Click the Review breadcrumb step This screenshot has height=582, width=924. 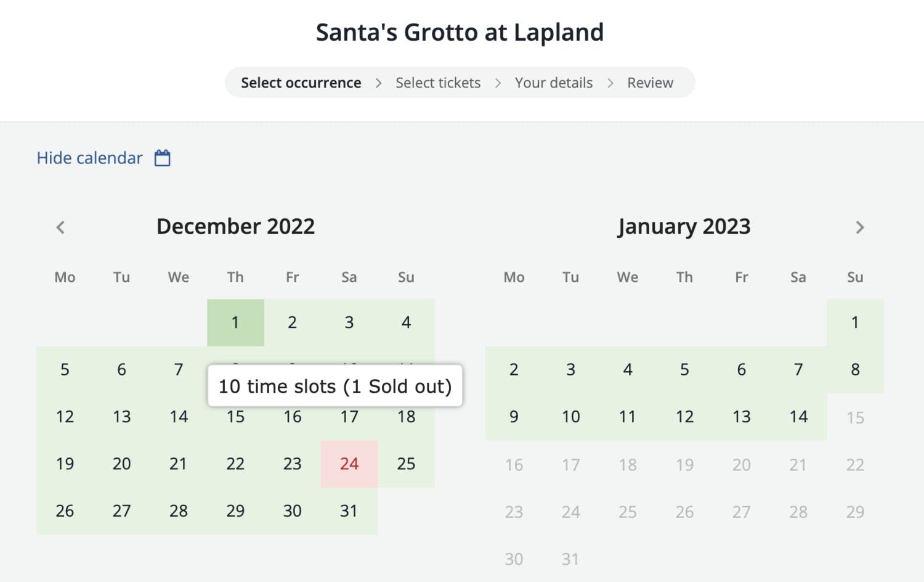click(650, 83)
